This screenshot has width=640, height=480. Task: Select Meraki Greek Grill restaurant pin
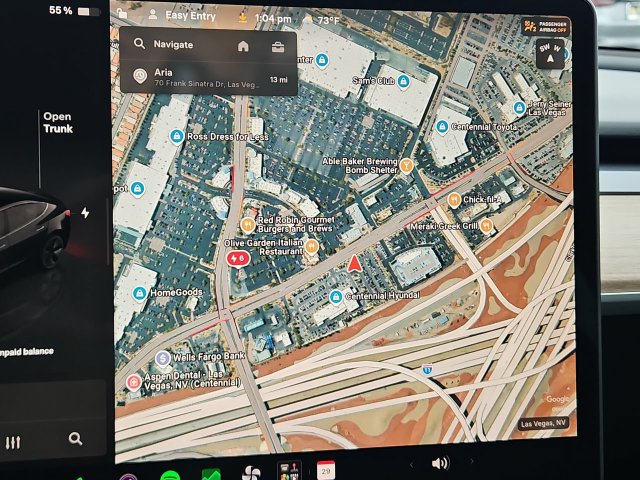click(486, 226)
